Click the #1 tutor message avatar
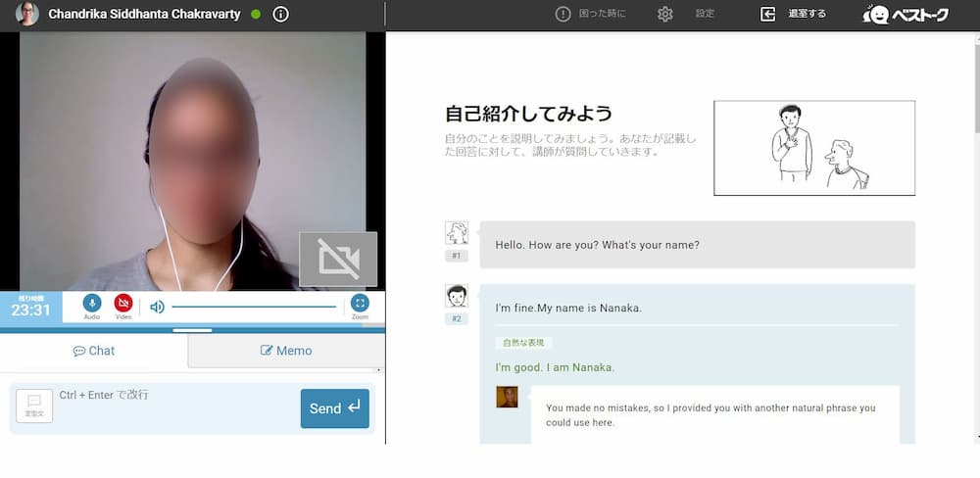 coord(456,233)
